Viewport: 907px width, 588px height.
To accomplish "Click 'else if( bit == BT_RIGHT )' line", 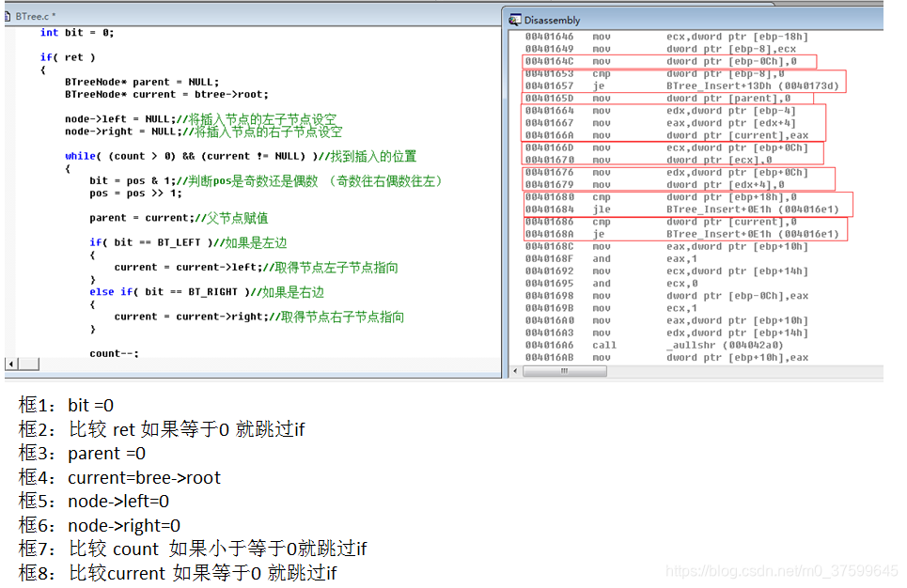I will point(207,292).
